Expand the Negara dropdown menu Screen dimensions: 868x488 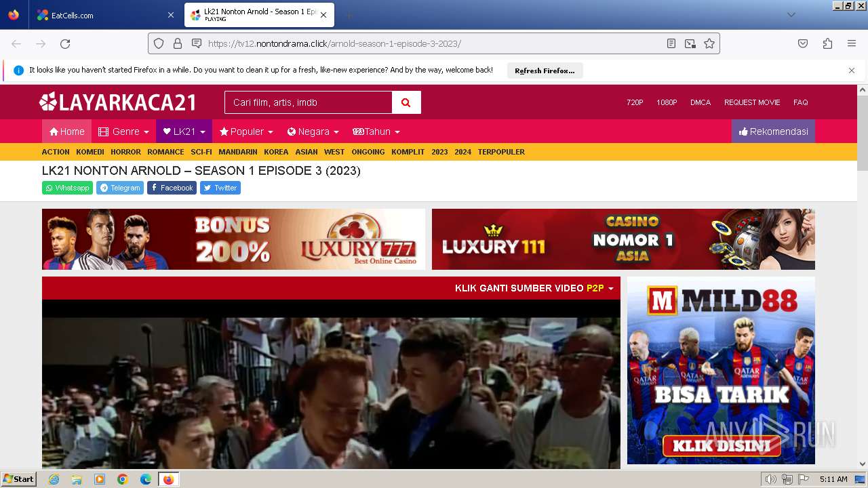coord(313,131)
